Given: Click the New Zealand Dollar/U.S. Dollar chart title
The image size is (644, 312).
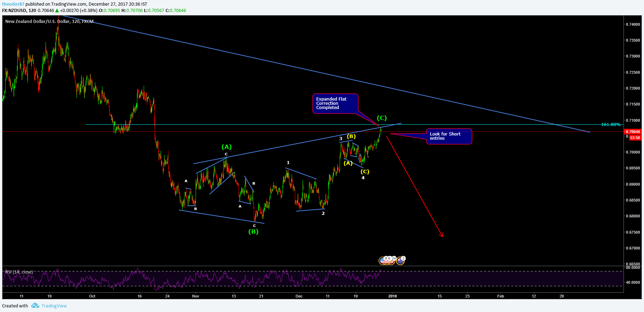Looking at the screenshot, I should [x=49, y=22].
